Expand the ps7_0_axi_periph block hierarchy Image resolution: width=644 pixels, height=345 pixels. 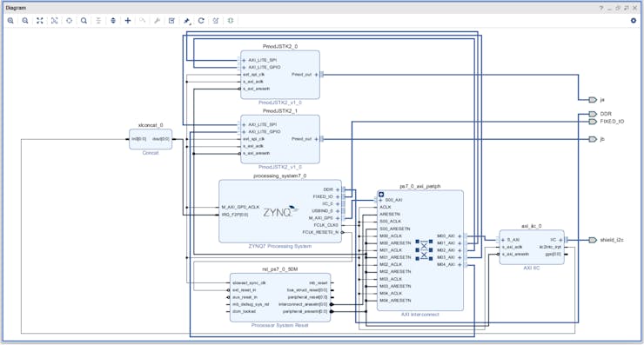pos(381,195)
